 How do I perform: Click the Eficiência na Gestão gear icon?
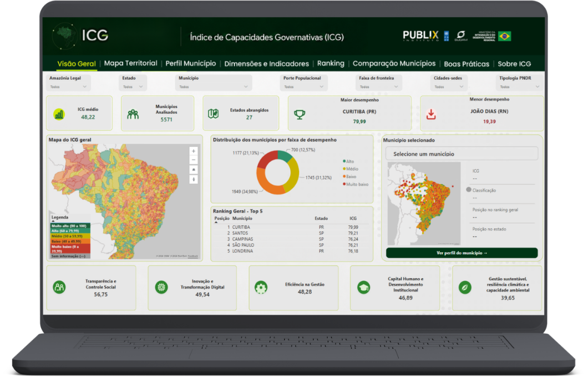tap(261, 288)
